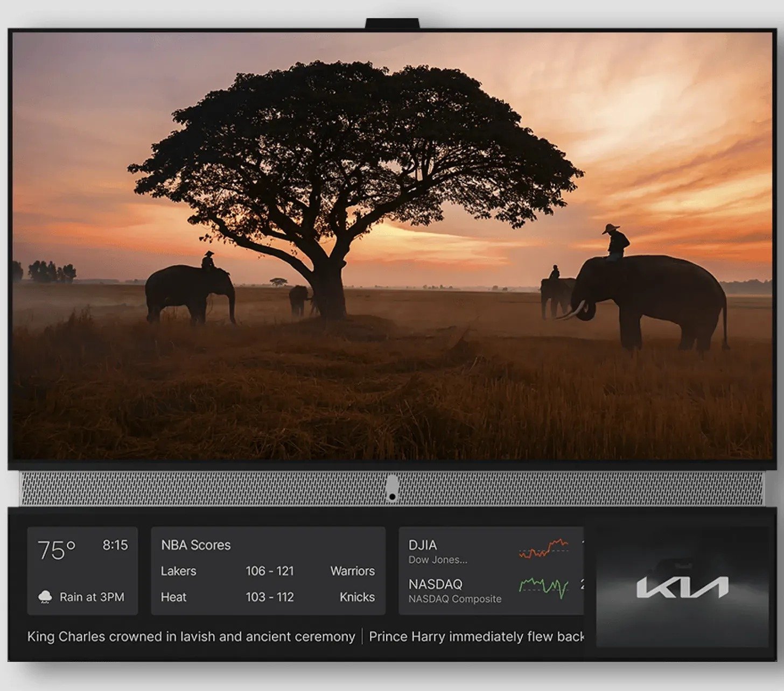Read the Prince Harry flew back headline

pyautogui.click(x=477, y=637)
